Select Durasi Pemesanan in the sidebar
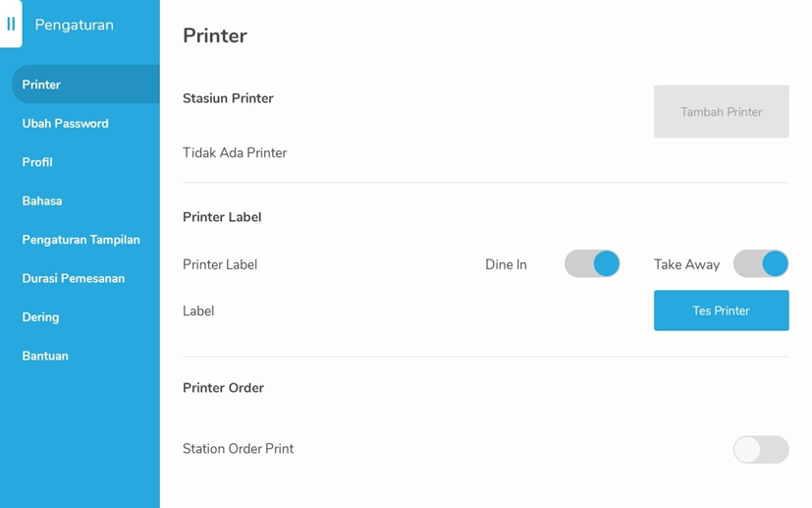 coord(74,278)
